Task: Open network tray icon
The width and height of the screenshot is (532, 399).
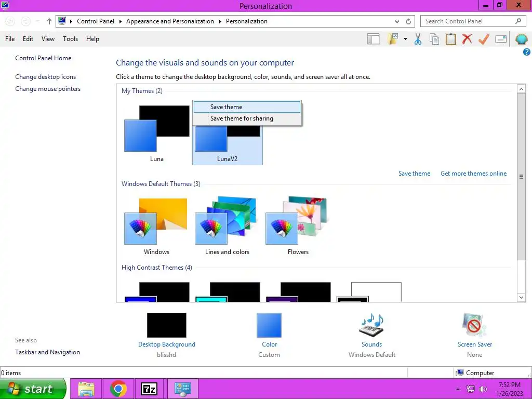Action: click(471, 389)
